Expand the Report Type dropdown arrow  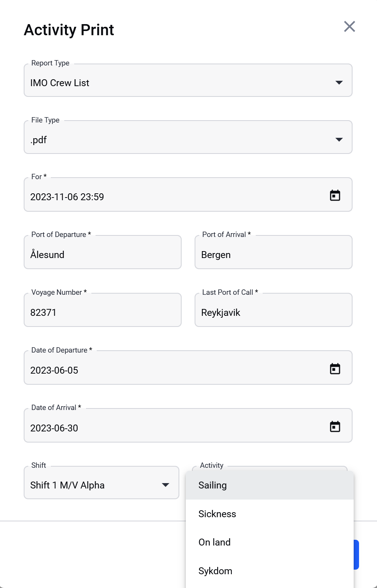click(x=339, y=83)
